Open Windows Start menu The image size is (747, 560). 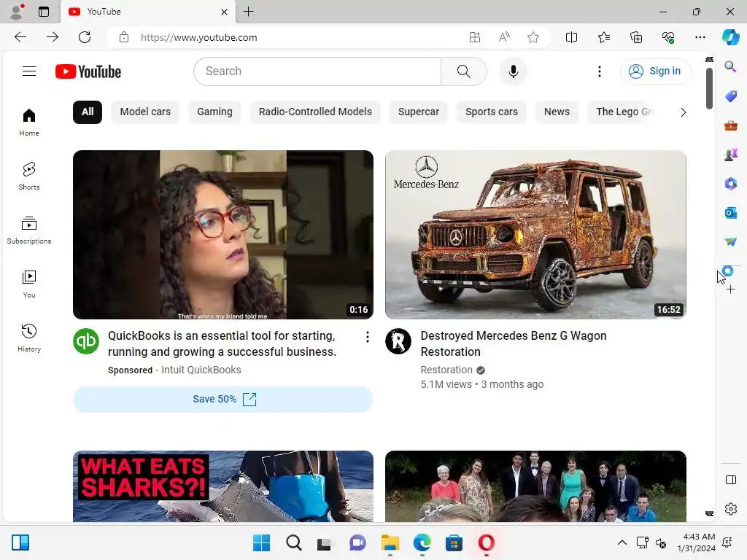(x=261, y=542)
